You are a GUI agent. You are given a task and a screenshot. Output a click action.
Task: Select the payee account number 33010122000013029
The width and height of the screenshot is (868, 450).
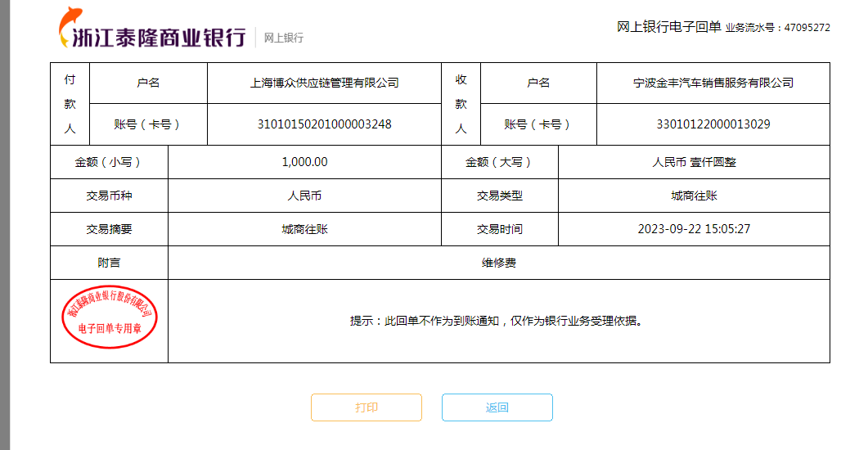713,124
